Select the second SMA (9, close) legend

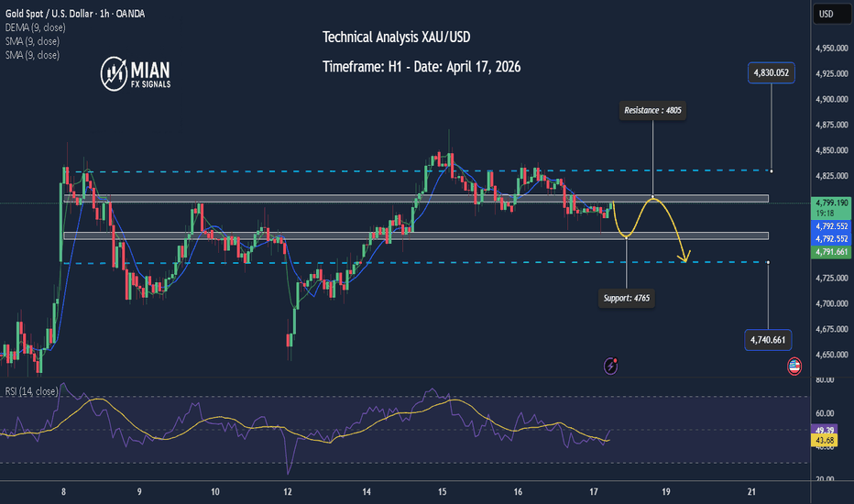pos(32,55)
